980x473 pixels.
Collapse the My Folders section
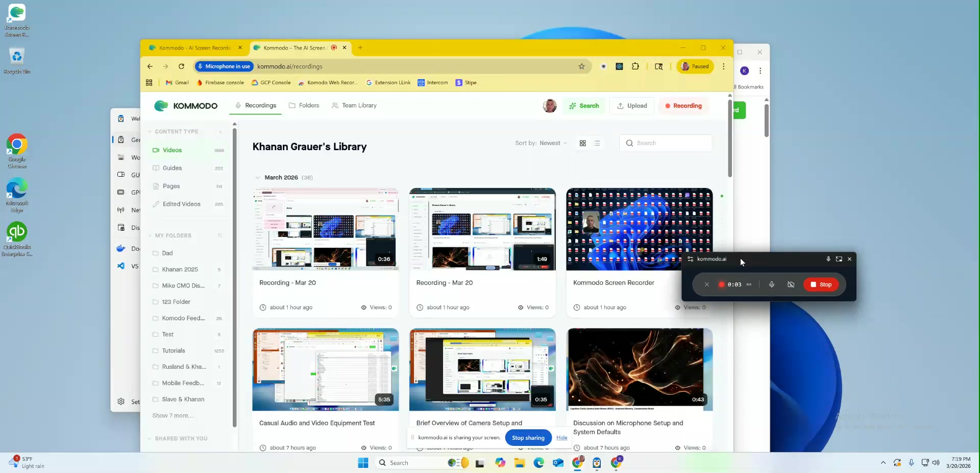150,235
